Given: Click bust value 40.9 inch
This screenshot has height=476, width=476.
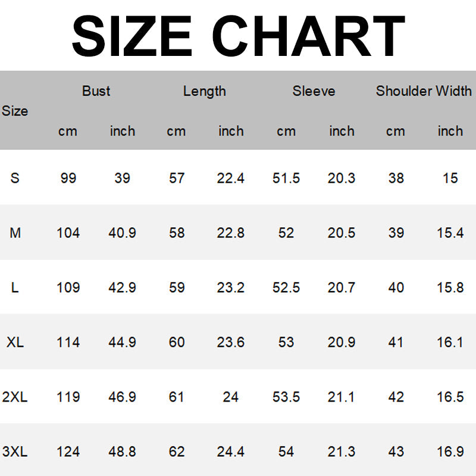Looking at the screenshot, I should tap(122, 233).
